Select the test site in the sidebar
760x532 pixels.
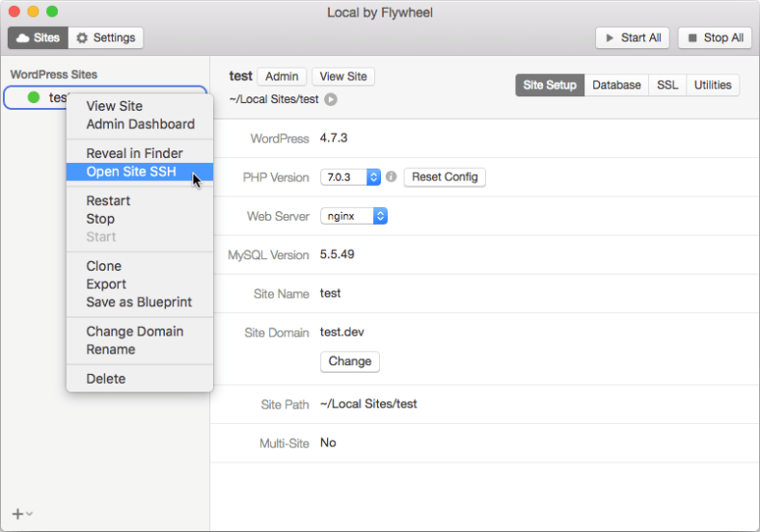(x=105, y=97)
